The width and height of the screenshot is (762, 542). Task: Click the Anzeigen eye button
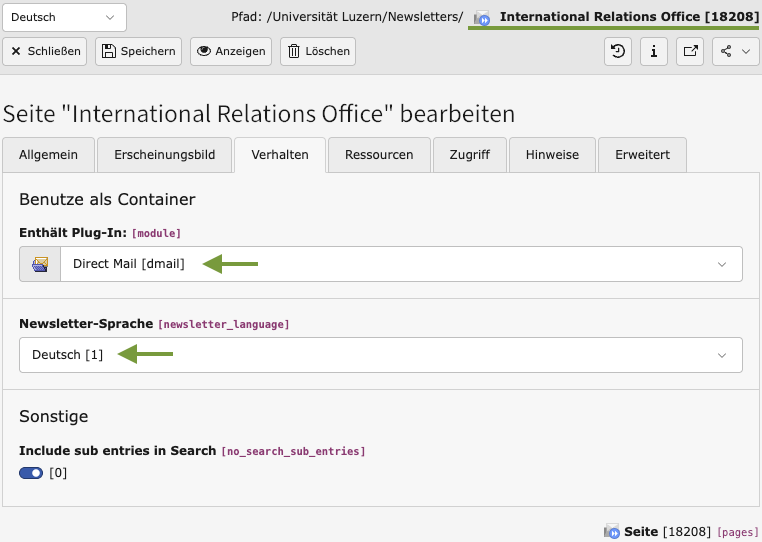point(231,51)
